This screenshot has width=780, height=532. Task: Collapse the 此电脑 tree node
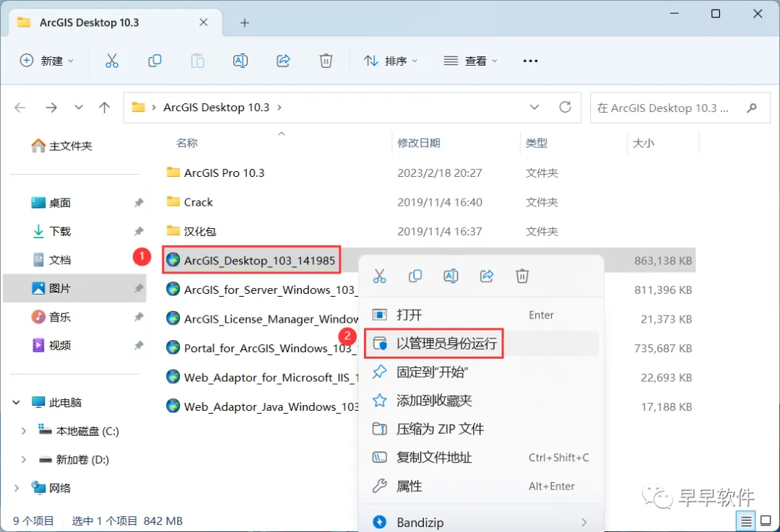[x=17, y=402]
